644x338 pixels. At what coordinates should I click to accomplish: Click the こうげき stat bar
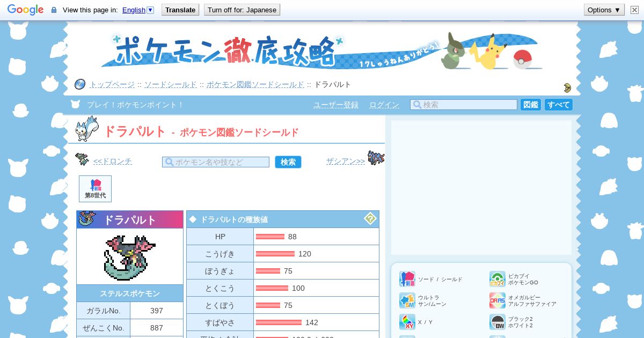coord(275,254)
